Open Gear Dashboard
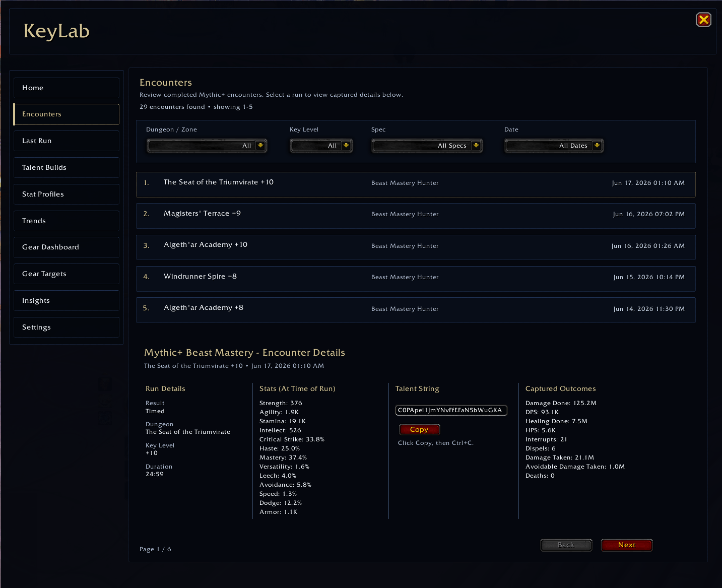Screen dimensions: 722x588 click(67, 247)
